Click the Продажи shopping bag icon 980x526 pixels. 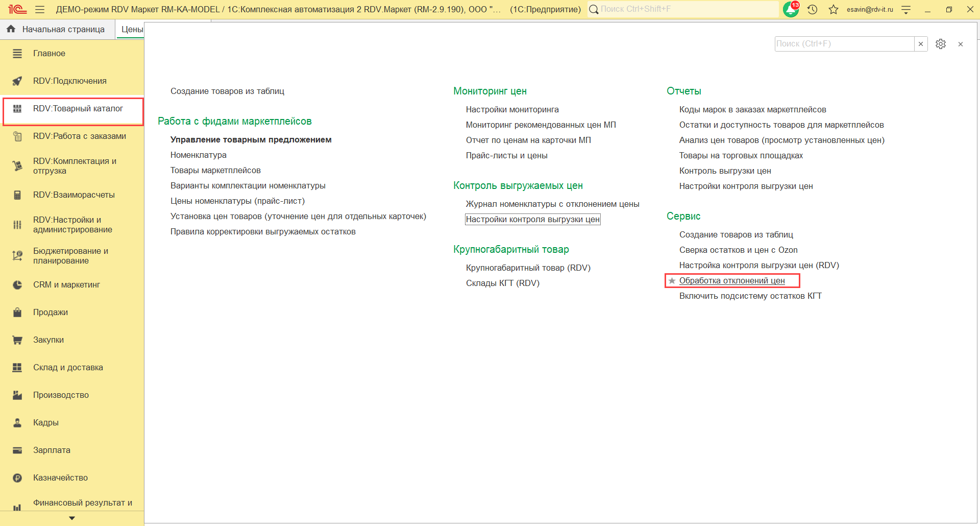coord(17,313)
